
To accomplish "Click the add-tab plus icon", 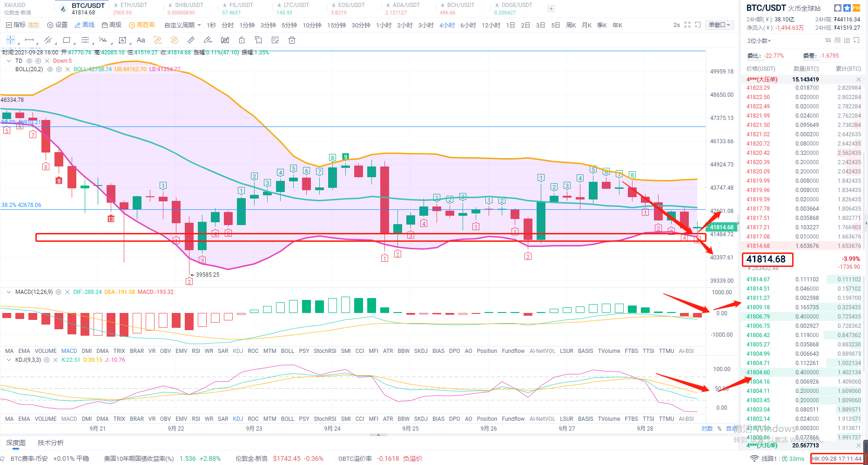I will 551,8.
